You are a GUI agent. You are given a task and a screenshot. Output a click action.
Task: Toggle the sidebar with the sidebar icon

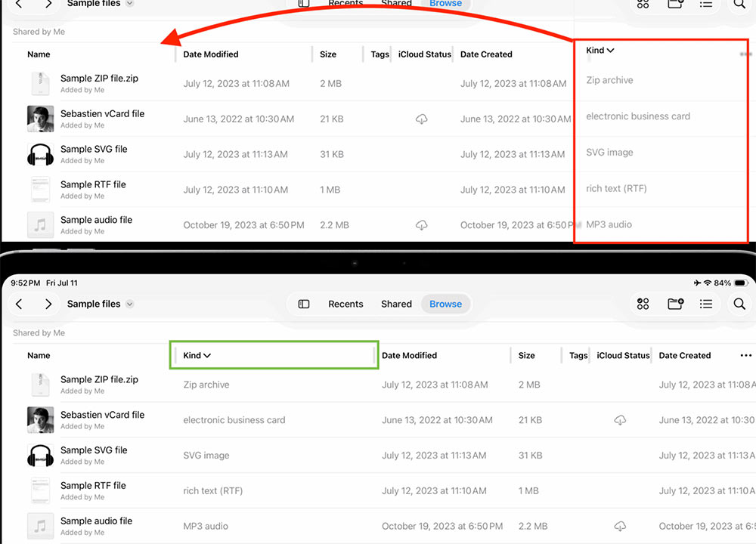point(303,304)
